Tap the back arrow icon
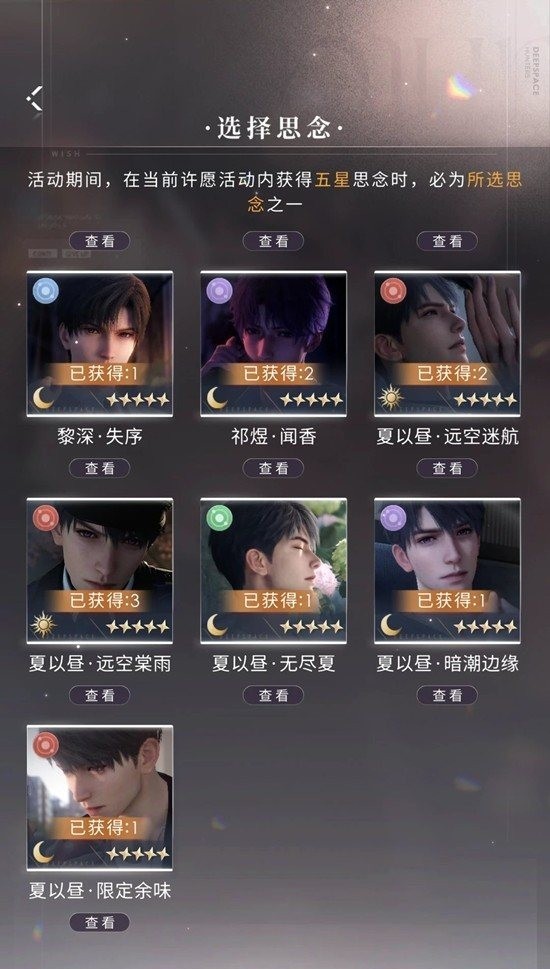Viewport: 550px width, 969px height. tap(35, 98)
